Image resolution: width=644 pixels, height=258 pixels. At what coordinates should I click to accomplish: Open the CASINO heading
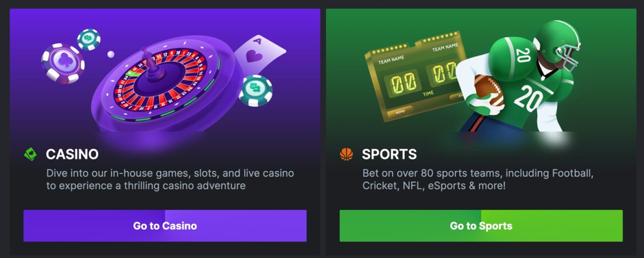pyautogui.click(x=73, y=154)
